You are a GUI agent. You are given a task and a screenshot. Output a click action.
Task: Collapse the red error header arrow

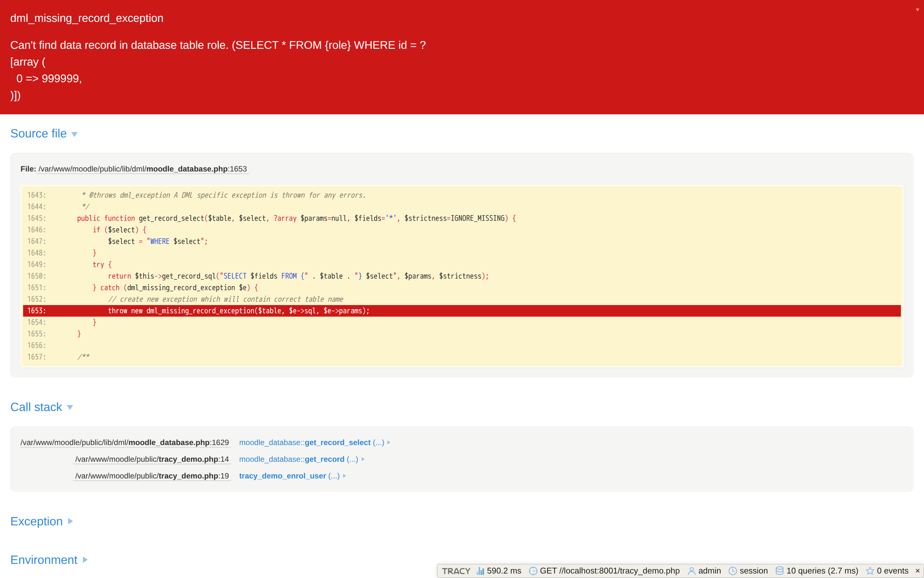point(917,10)
